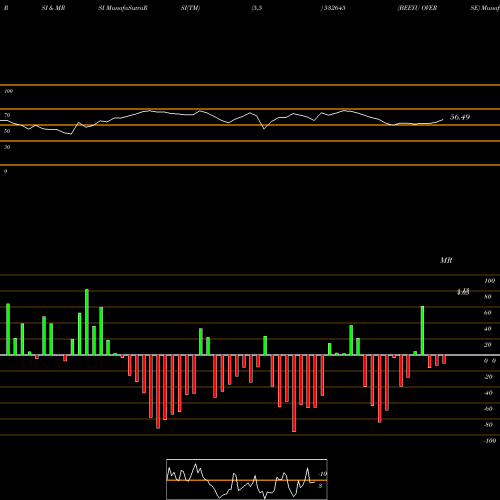500x500 pixels.
Task: Click the MR axis label -40
Action: tap(488, 393)
